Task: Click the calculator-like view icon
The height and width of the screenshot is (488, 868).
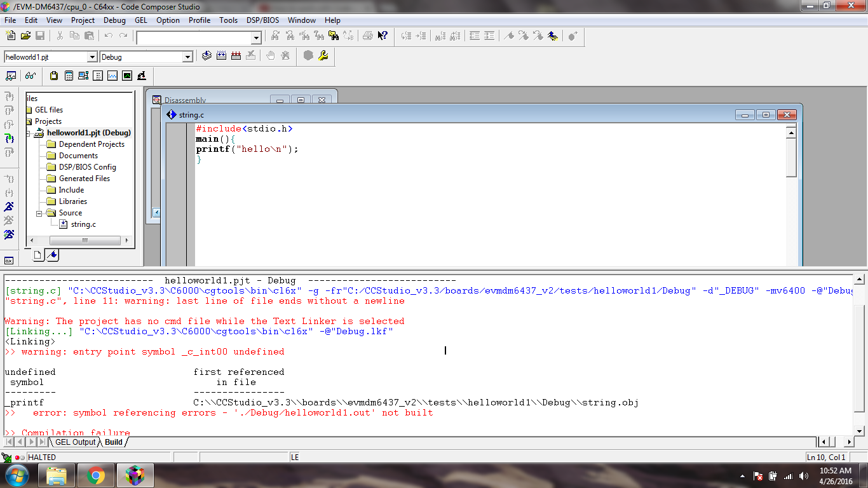Action: point(69,76)
